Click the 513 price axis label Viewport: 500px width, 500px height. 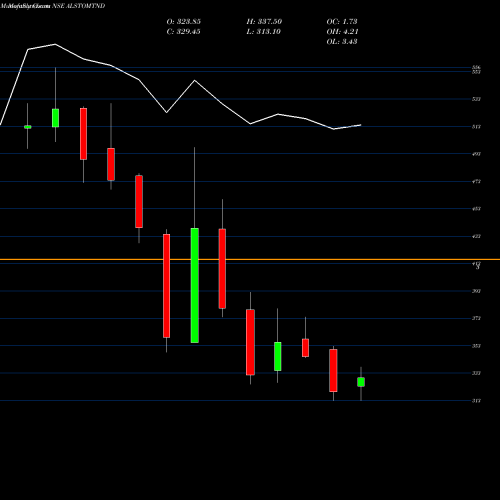[476, 127]
